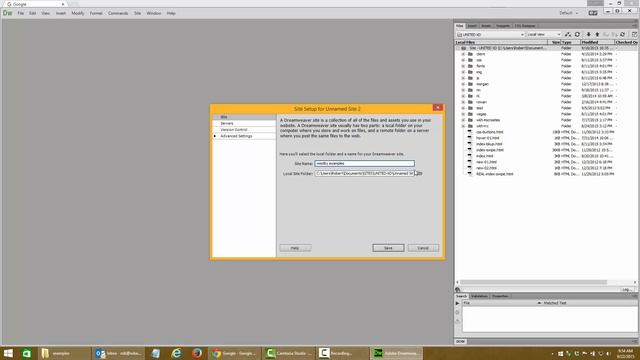
Task: Open Firefox from the taskbar
Action: (197, 353)
